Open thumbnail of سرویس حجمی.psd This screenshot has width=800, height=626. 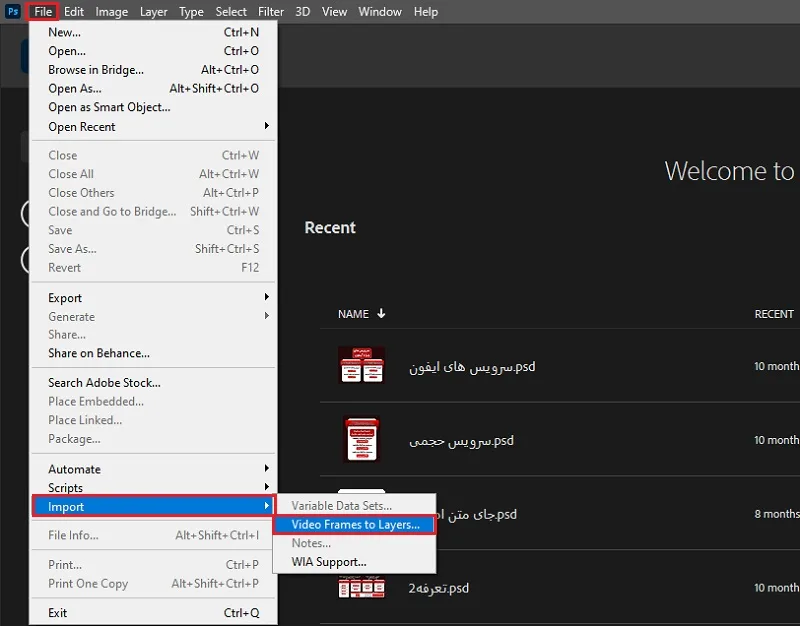362,439
